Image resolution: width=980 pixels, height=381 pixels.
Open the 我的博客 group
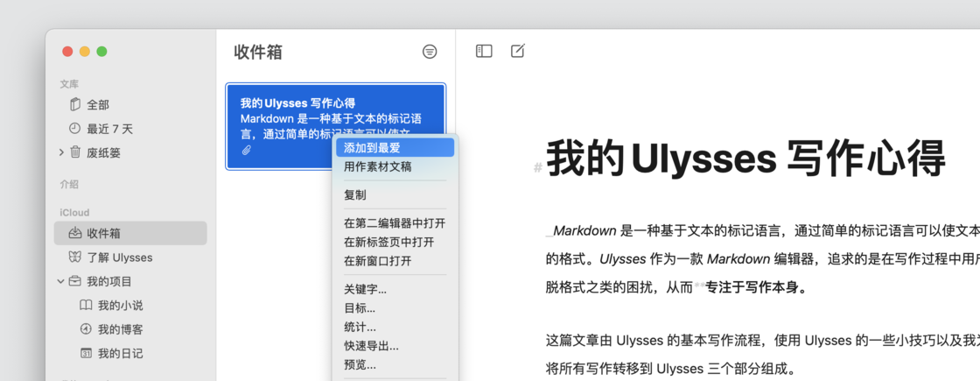[130, 329]
